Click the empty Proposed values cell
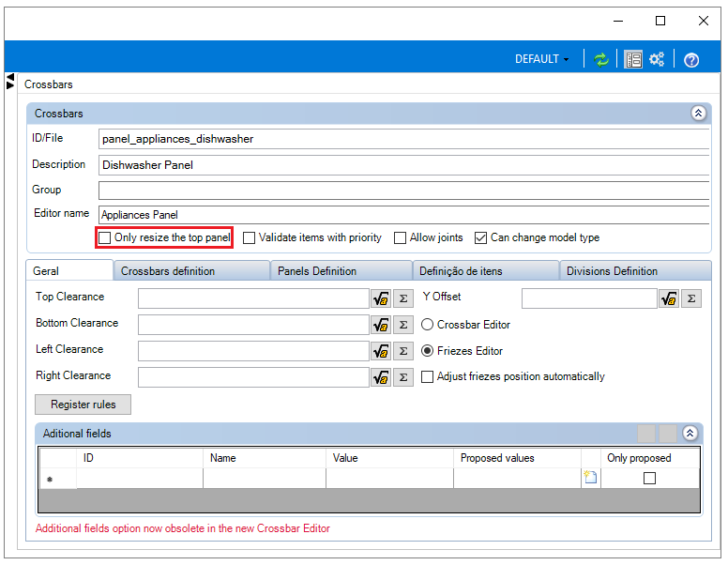The image size is (728, 565). 517,478
